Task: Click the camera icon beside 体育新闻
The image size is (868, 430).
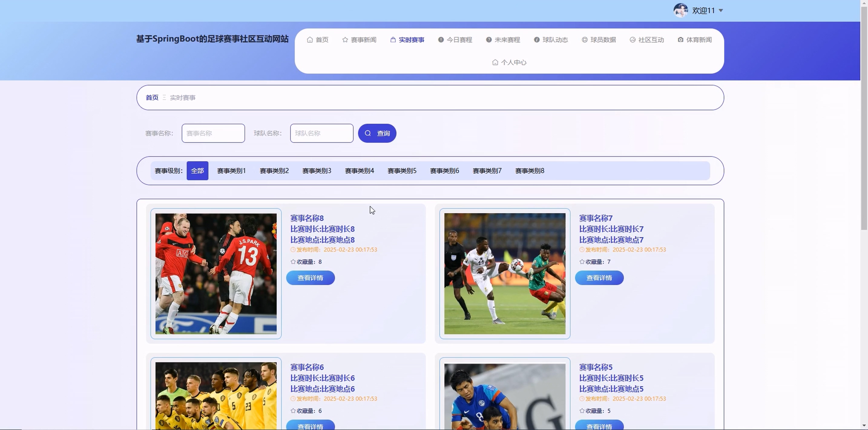Action: (x=680, y=40)
